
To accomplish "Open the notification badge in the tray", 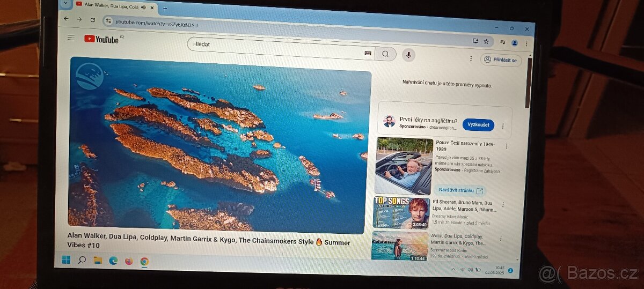I will point(510,271).
